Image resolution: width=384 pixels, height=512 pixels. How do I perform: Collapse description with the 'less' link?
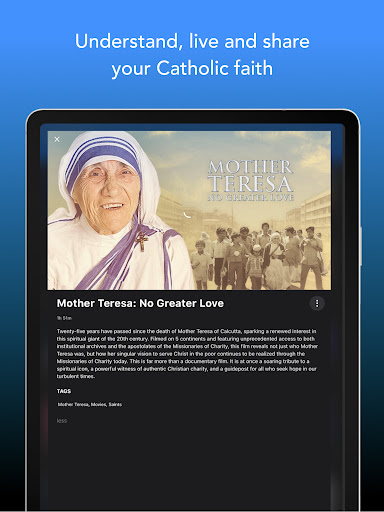62,421
